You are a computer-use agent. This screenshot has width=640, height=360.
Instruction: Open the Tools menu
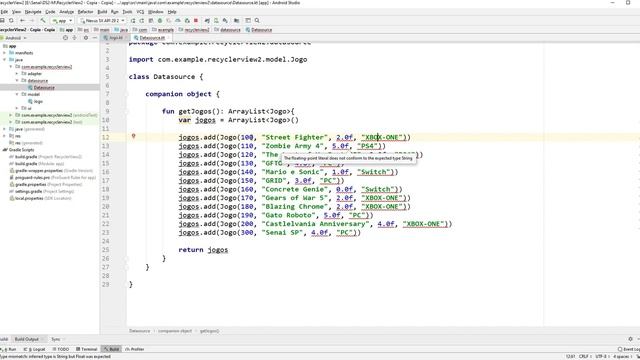pyautogui.click(x=127, y=12)
